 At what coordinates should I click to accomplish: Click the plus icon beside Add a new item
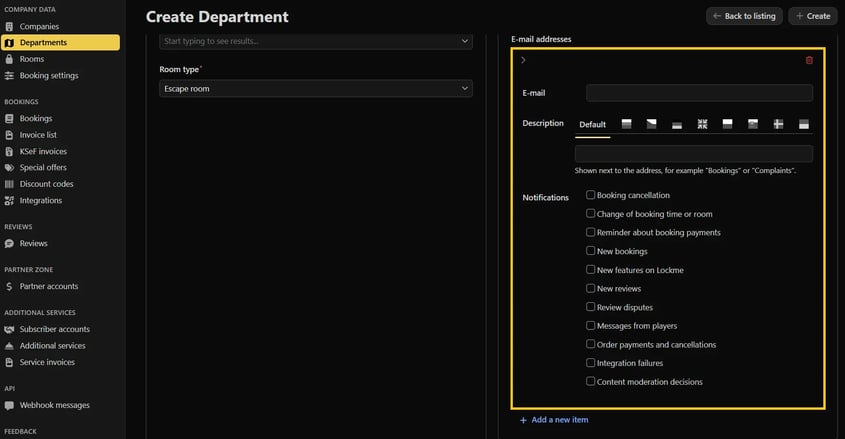tap(523, 420)
